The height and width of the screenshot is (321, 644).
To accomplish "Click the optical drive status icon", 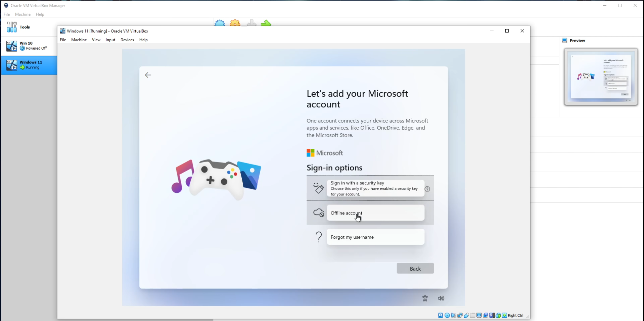I will [x=447, y=315].
